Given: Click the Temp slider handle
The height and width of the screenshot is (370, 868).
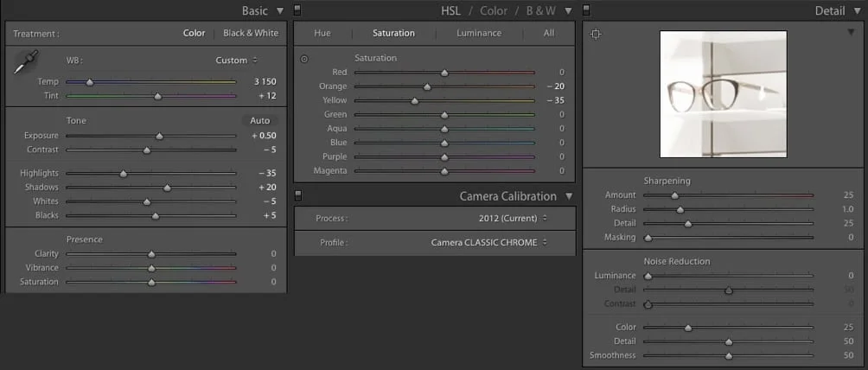Looking at the screenshot, I should click(x=90, y=82).
